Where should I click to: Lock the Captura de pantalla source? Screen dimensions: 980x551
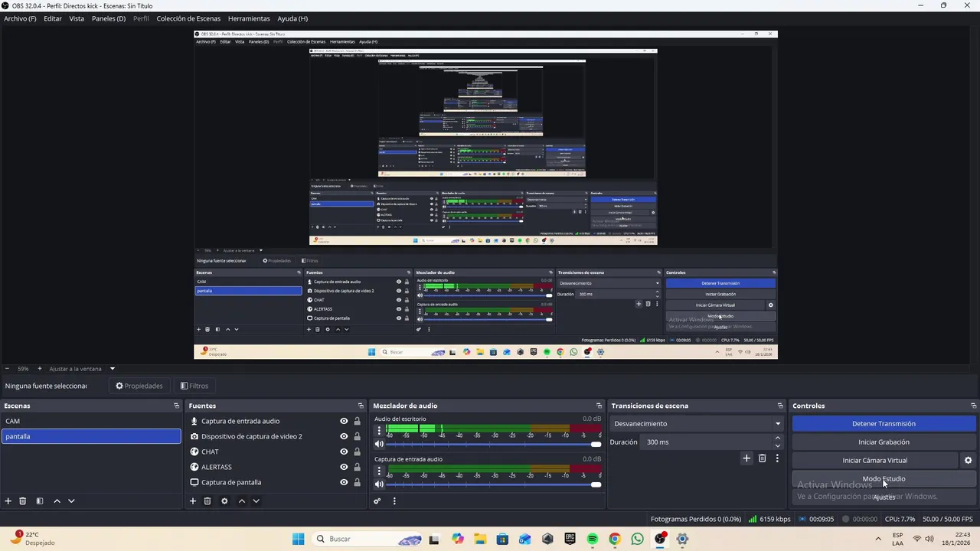click(x=357, y=482)
